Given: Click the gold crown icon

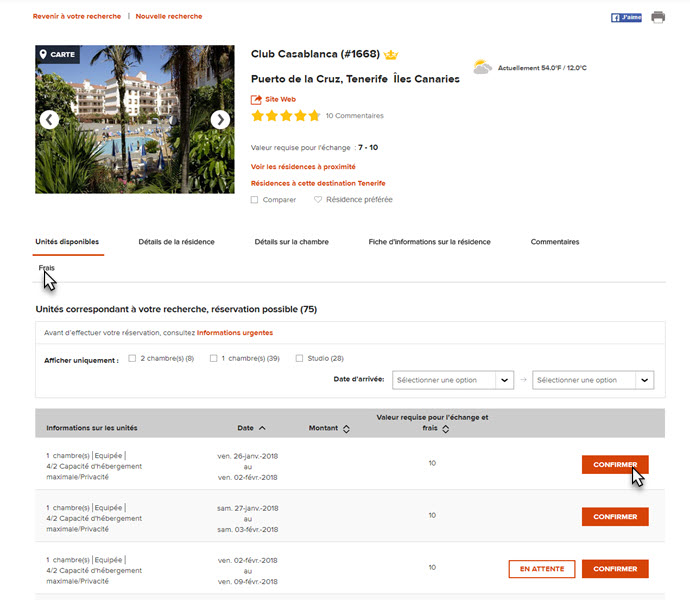Looking at the screenshot, I should [x=391, y=55].
